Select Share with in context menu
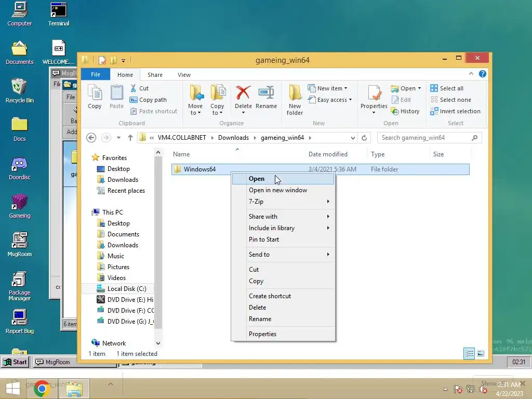This screenshot has width=532, height=399. tap(283, 217)
